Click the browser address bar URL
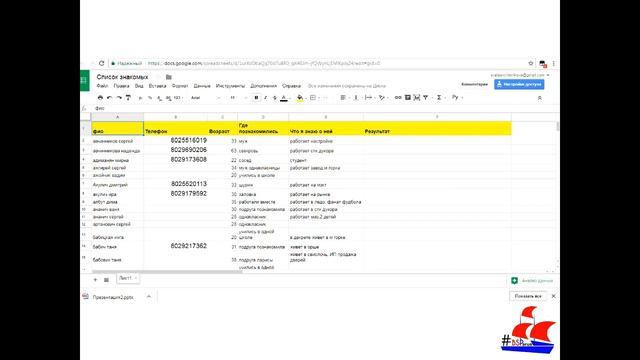The image size is (640, 360). pos(264,63)
